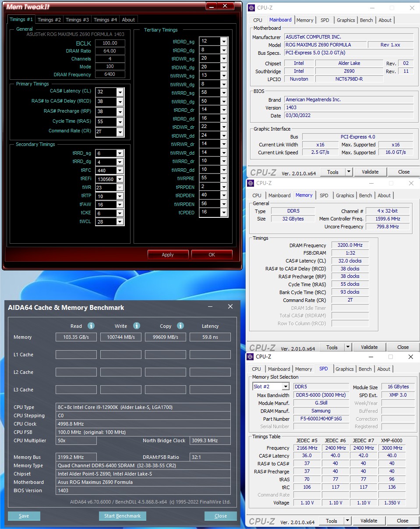Click the Close button in AIDA64 window
420x529 pixels.
221,516
